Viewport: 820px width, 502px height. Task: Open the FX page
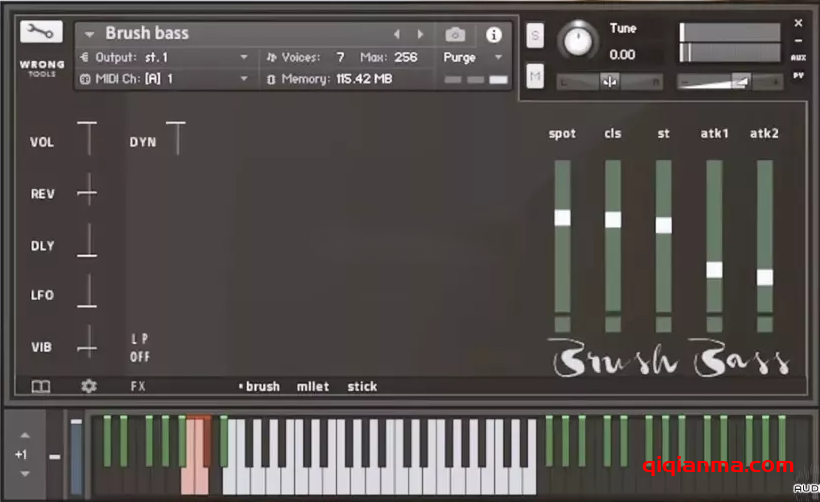[138, 386]
